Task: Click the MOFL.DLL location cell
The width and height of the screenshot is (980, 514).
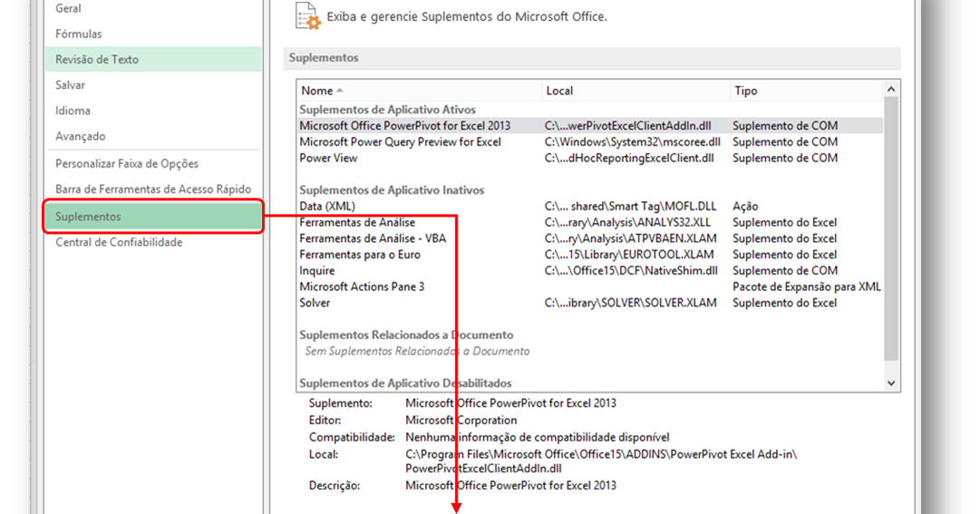Action: 631,207
